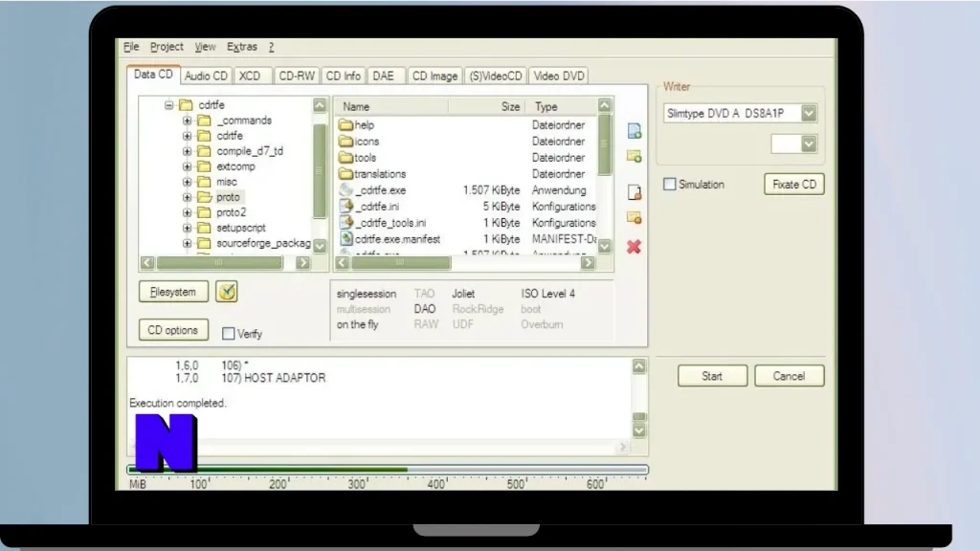Select the _cdrtfe.exe file icon

point(345,190)
